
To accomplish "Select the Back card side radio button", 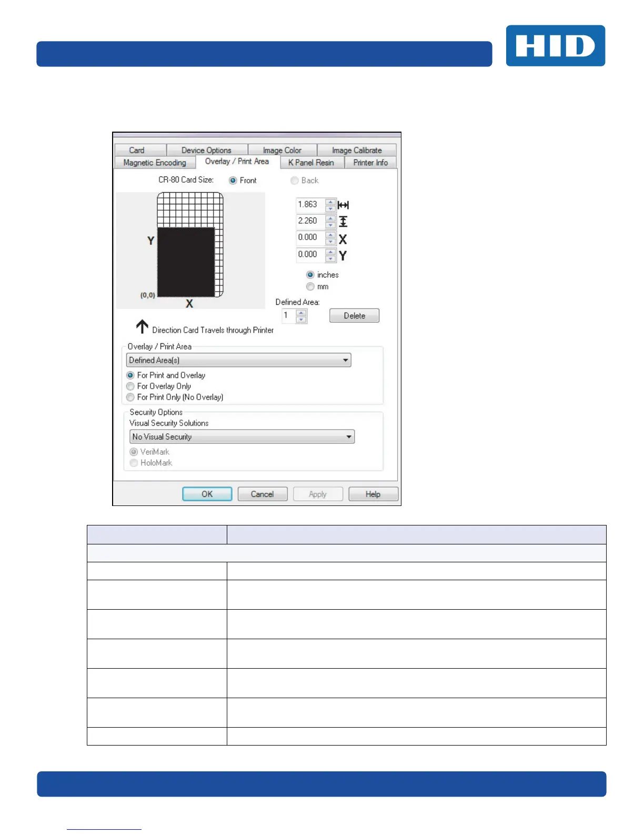I will 295,181.
